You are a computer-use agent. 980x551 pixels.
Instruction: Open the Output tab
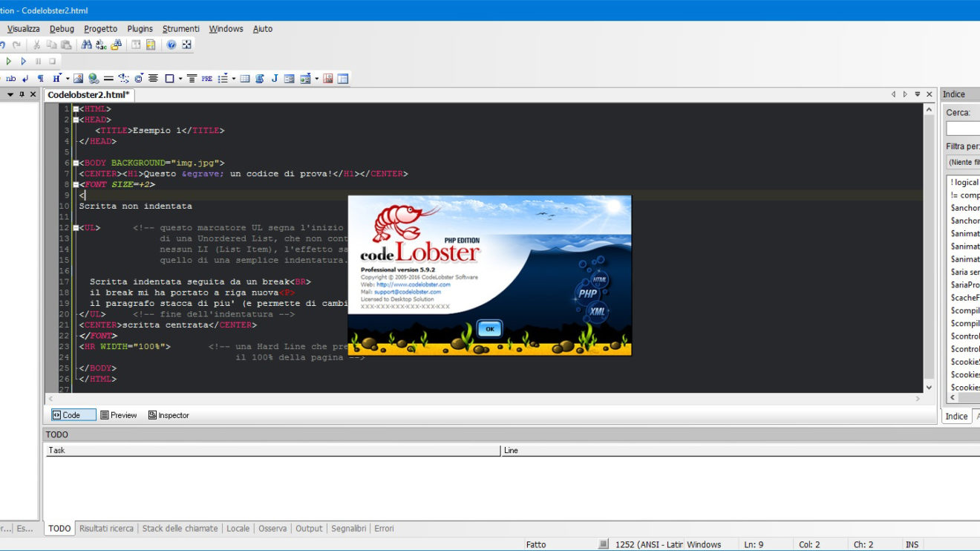[x=309, y=529]
